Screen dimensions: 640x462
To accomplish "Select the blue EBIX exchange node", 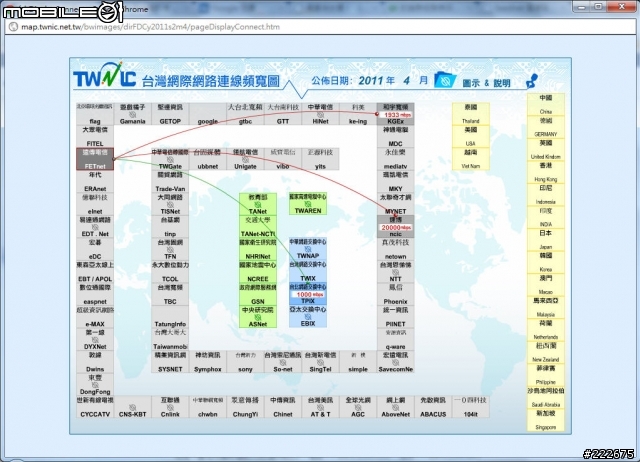I will pyautogui.click(x=308, y=316).
